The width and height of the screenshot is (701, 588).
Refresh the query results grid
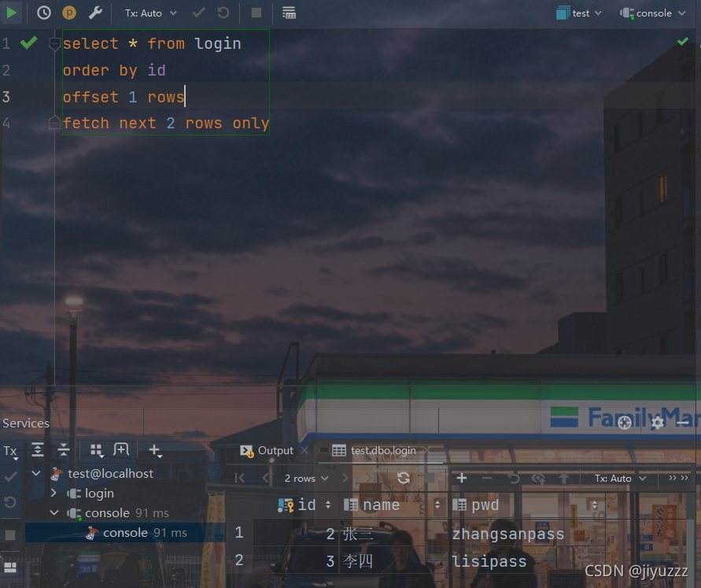click(x=404, y=478)
